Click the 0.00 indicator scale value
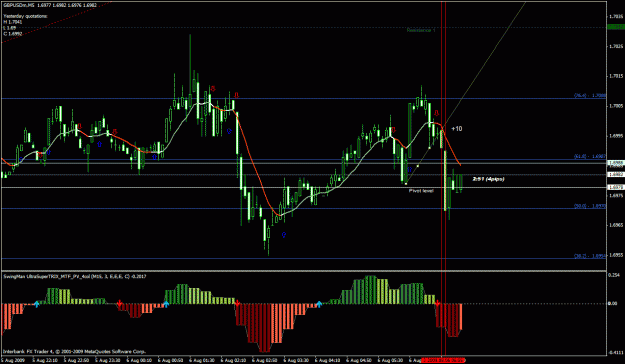The width and height of the screenshot is (625, 364). (613, 303)
